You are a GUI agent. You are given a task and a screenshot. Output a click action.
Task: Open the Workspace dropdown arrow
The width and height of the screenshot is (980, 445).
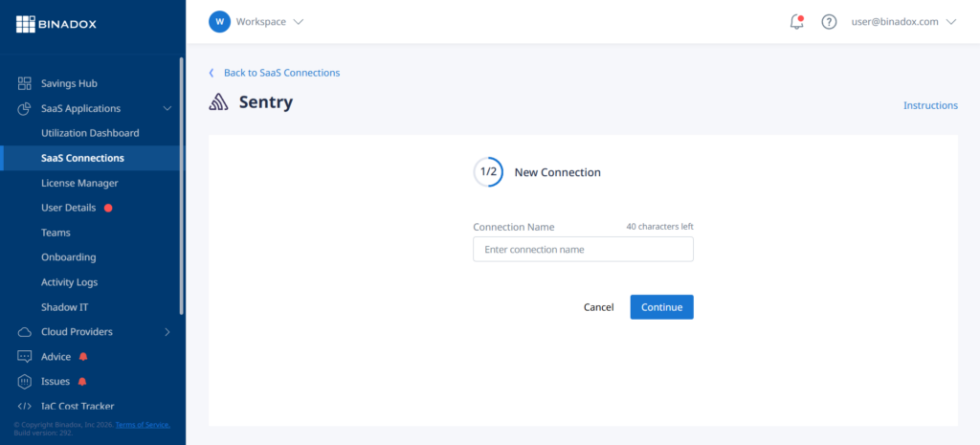[299, 22]
